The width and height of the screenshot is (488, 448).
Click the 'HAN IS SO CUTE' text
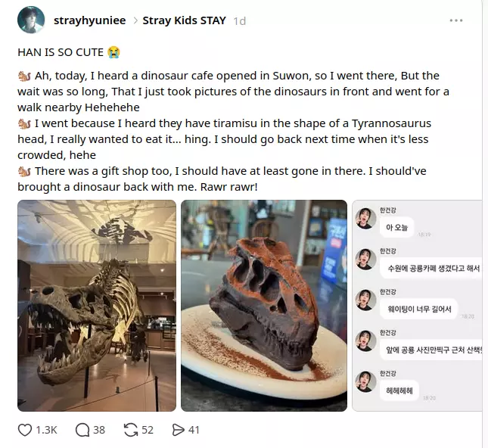[62, 52]
